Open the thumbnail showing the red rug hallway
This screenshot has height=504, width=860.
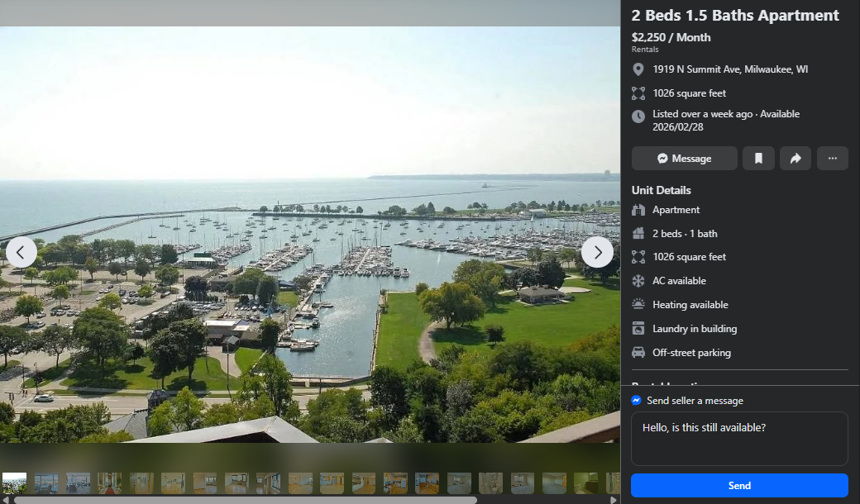[110, 483]
